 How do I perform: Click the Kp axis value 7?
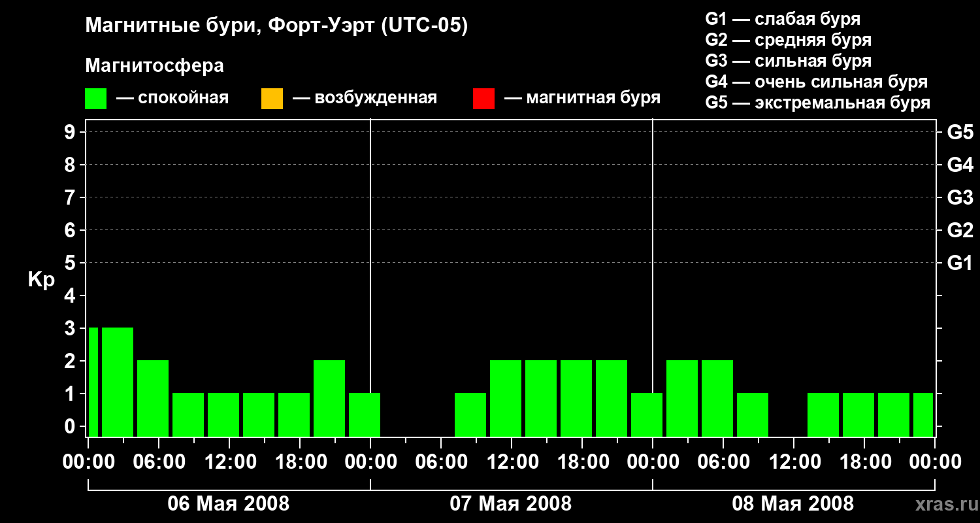(x=71, y=197)
